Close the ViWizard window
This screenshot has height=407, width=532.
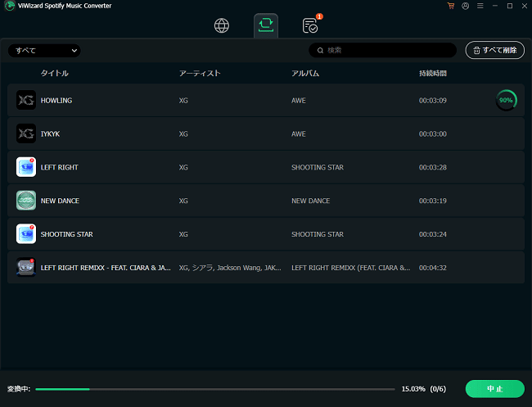coord(524,6)
